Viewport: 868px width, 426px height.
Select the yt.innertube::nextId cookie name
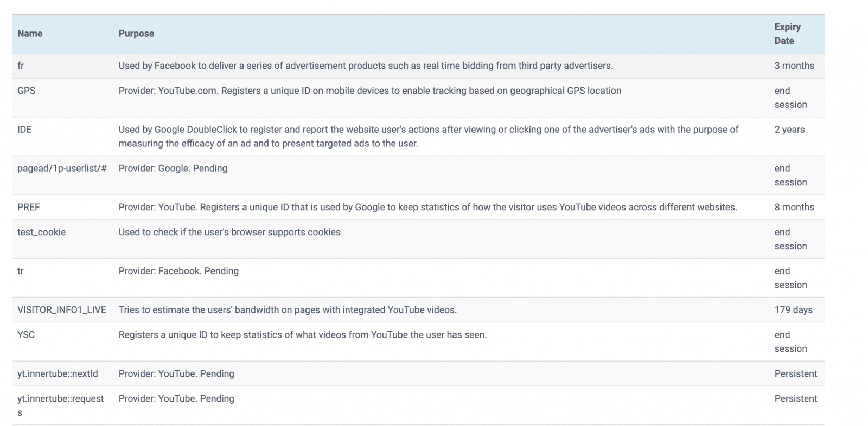pyautogui.click(x=58, y=373)
